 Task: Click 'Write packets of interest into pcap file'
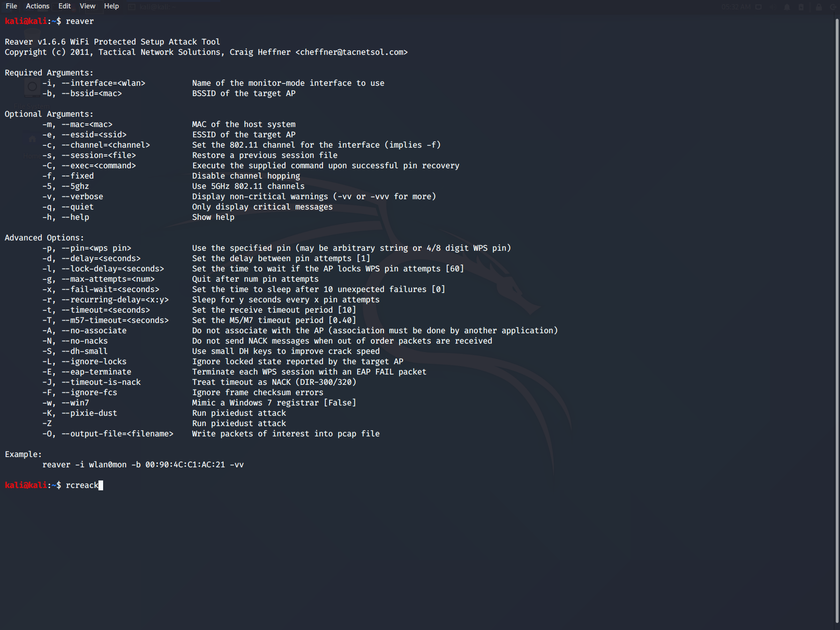[x=286, y=434]
